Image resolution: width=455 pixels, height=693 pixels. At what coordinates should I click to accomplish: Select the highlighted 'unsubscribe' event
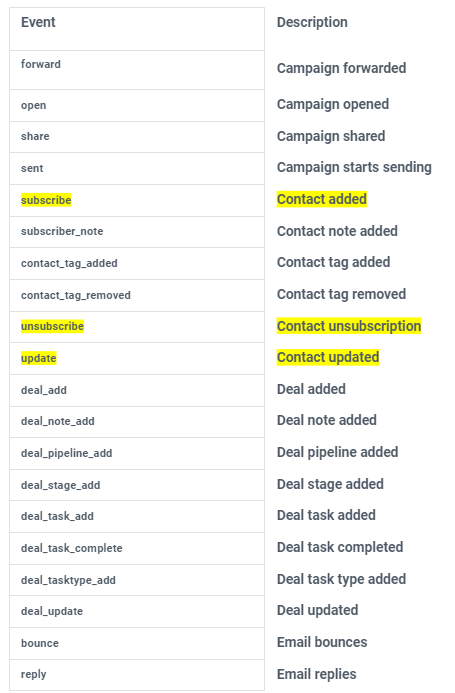point(52,326)
